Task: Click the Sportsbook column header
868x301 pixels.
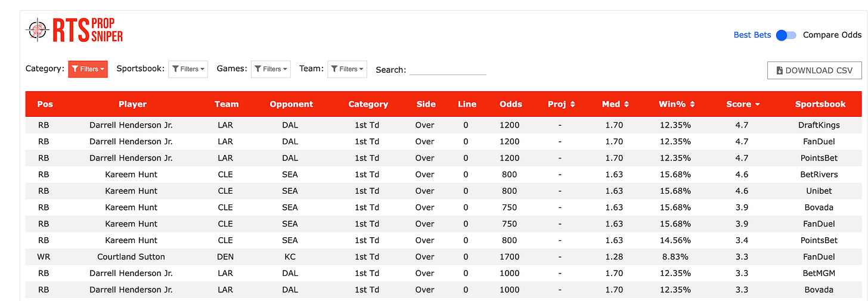Action: [820, 104]
